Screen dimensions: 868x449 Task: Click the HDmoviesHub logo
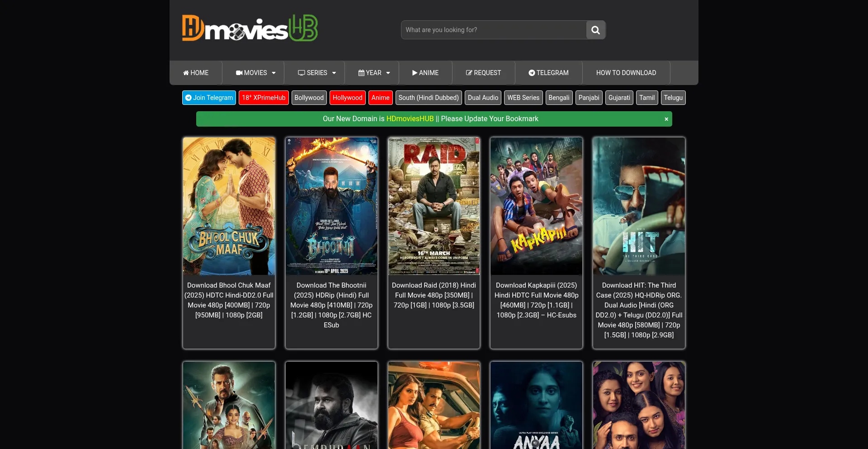click(250, 28)
